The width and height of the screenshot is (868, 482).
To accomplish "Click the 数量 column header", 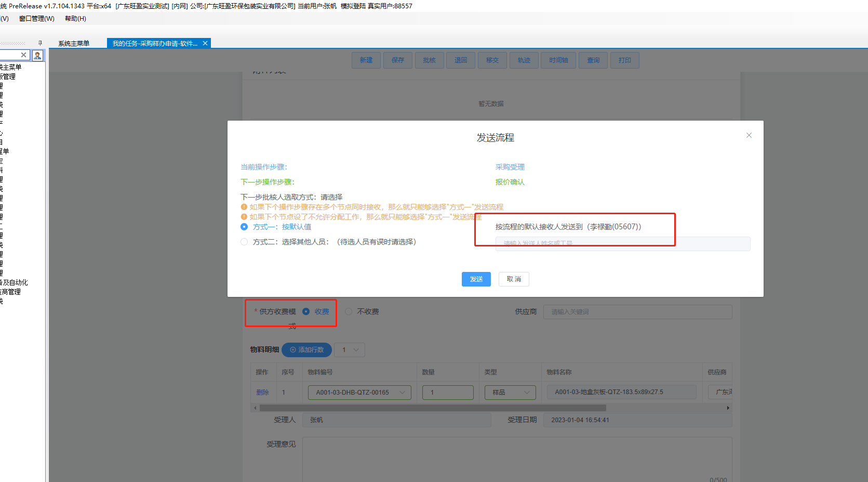I will tap(428, 372).
